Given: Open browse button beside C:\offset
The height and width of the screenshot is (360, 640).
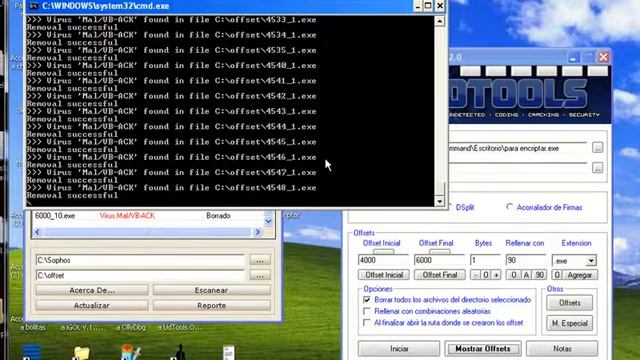Looking at the screenshot, I should (x=260, y=276).
